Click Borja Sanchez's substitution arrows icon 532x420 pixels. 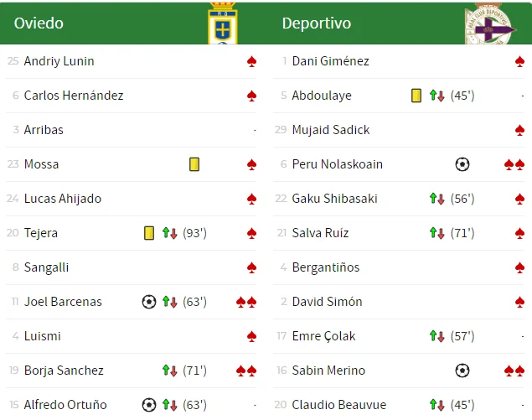click(x=170, y=371)
